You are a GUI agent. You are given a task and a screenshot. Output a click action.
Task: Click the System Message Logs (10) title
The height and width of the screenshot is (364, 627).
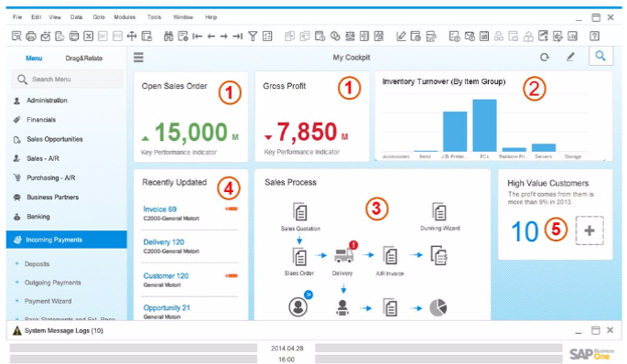tap(63, 330)
